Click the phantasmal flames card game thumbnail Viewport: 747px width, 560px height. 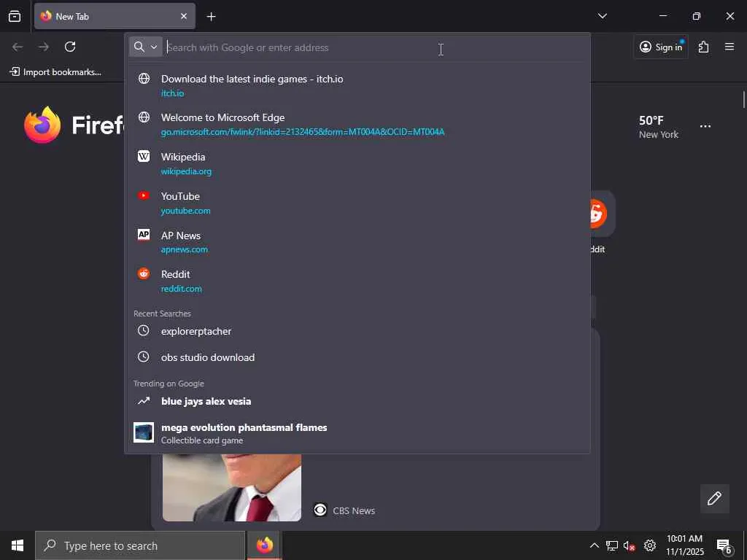point(144,432)
